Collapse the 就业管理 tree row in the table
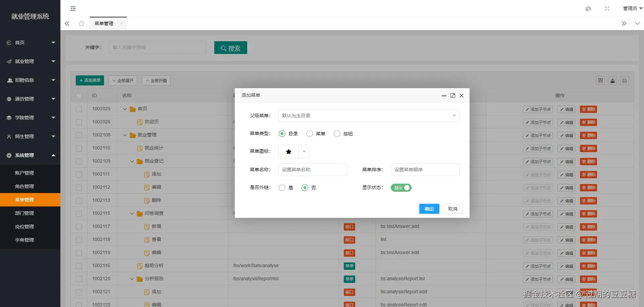This screenshot has height=307, width=644. point(125,135)
